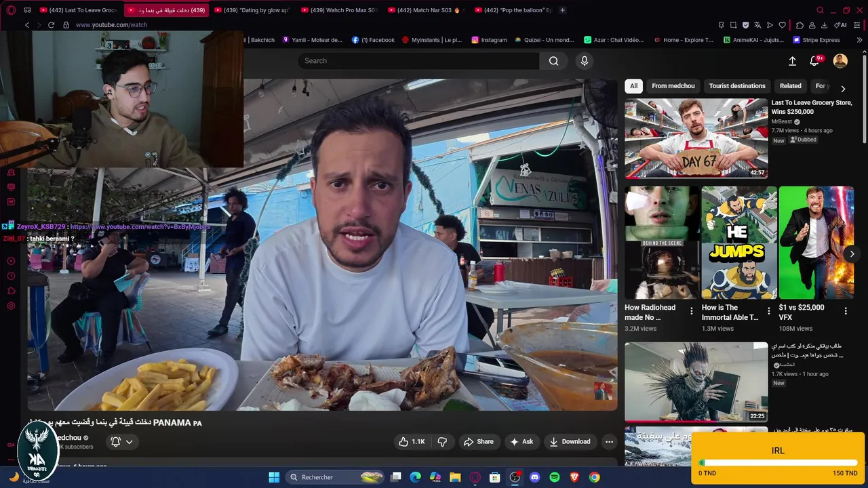Switch to Dating by glow up tab

click(252, 10)
